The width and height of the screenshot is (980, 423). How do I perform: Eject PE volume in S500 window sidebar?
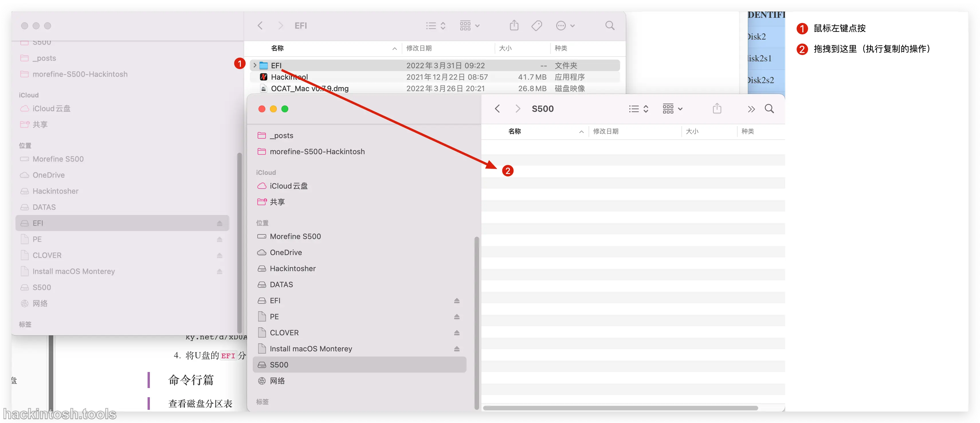pos(456,316)
